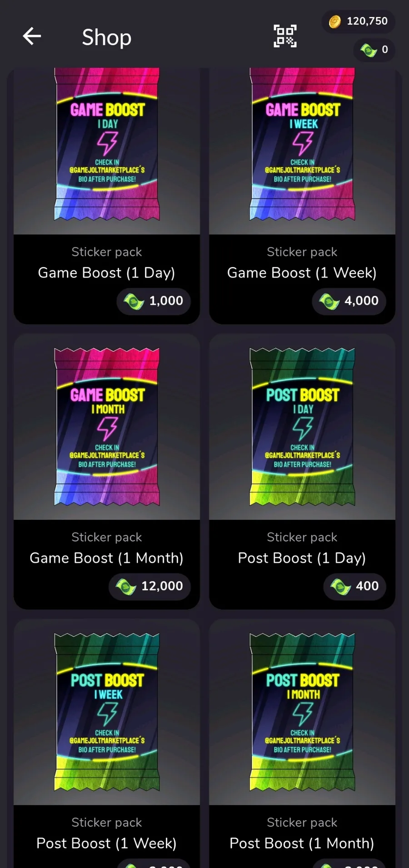The image size is (409, 868).
Task: Select the Game Boost 1 Day pack image
Action: 107,144
